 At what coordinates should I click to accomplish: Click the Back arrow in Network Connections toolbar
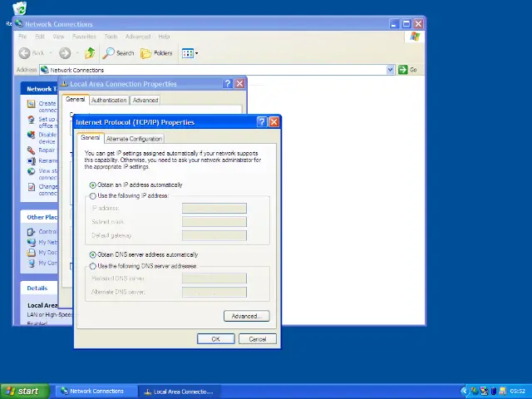point(25,53)
